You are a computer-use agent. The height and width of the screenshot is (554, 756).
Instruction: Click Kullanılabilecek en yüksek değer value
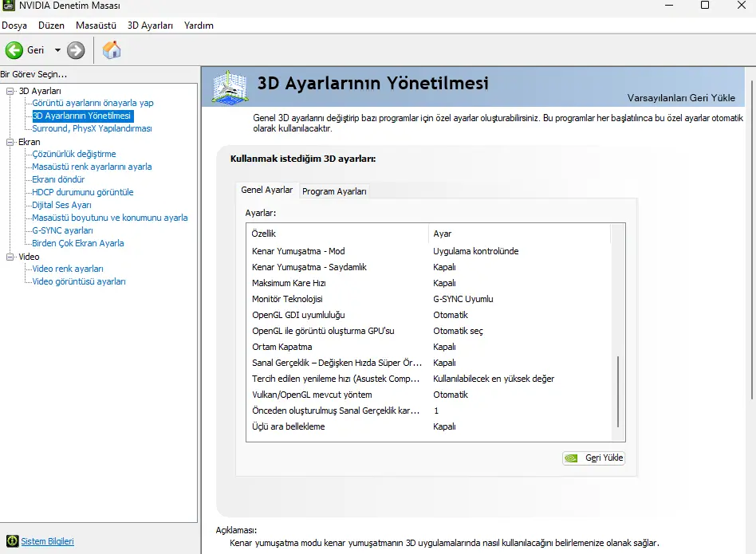click(x=494, y=379)
